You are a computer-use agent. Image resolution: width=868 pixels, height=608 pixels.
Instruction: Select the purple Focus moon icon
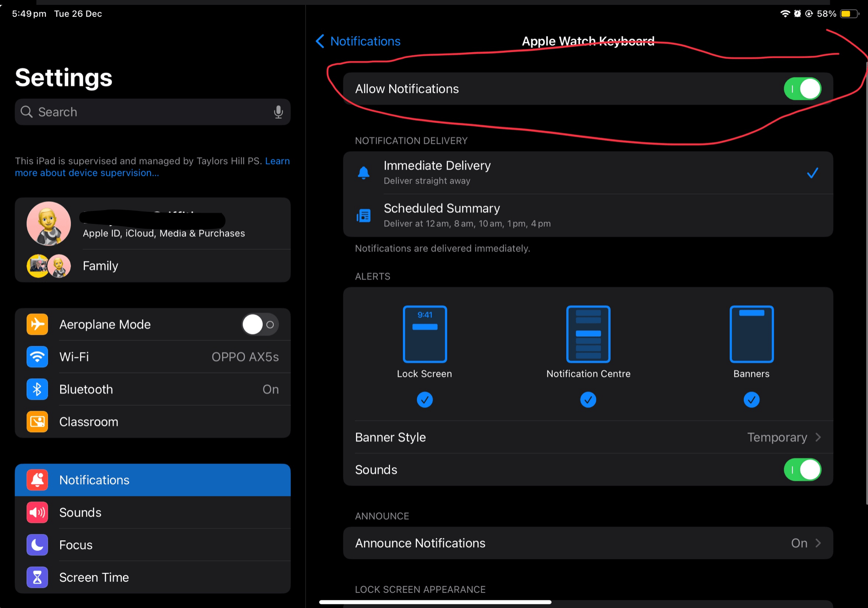pos(37,545)
